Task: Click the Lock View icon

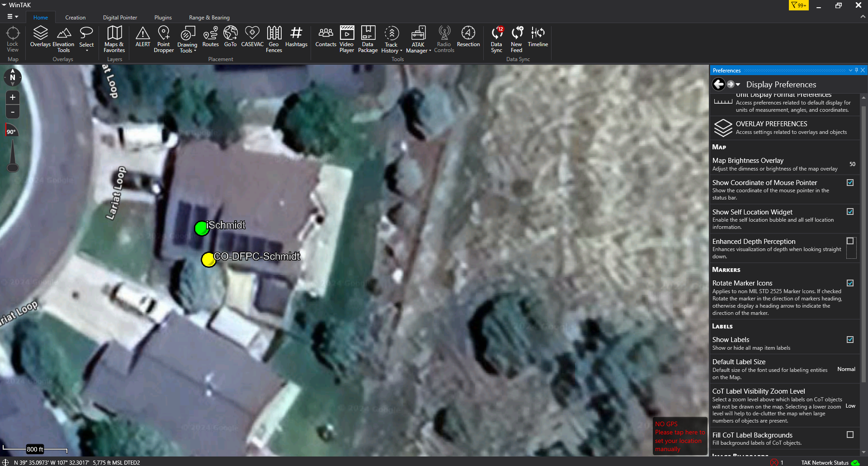Action: [x=13, y=39]
